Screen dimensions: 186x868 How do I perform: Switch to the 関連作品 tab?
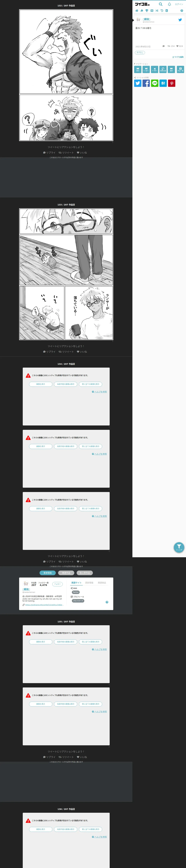(x=66, y=573)
